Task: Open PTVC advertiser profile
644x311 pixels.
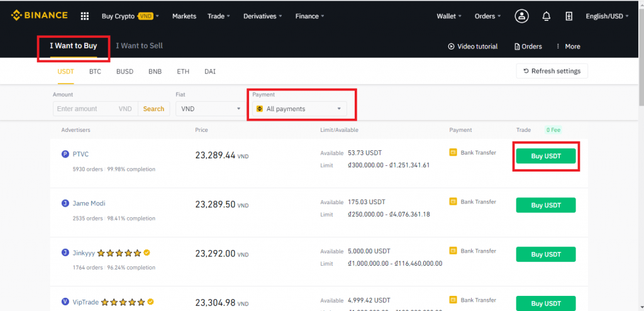Action: coord(80,155)
